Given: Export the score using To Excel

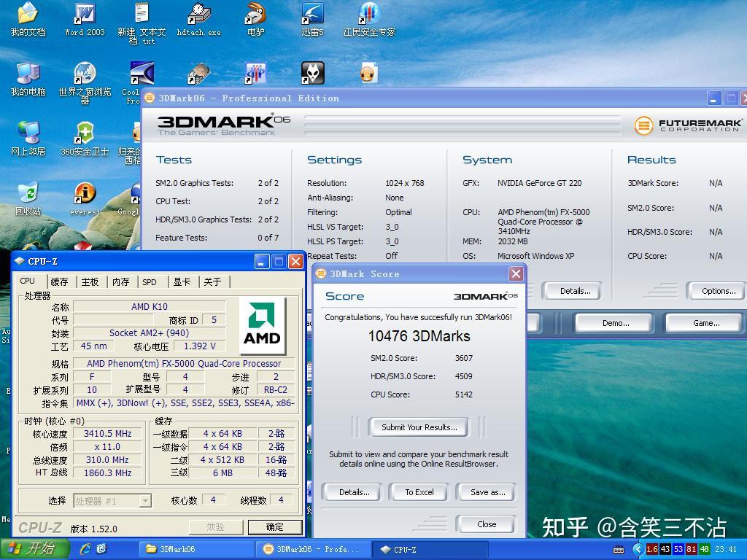Looking at the screenshot, I should tap(418, 491).
